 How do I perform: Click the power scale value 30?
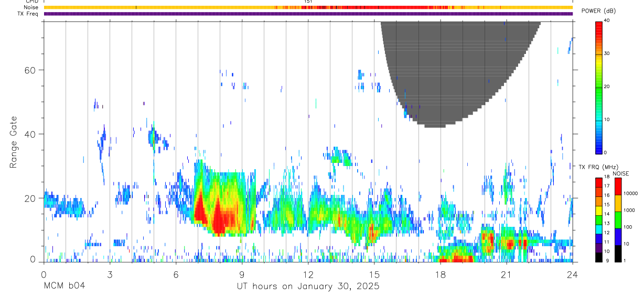607,53
